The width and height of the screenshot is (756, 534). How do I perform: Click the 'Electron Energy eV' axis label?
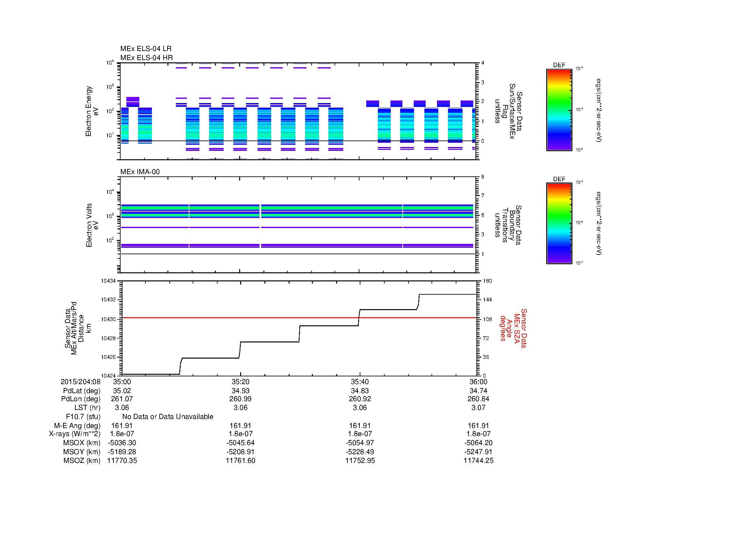click(x=92, y=111)
